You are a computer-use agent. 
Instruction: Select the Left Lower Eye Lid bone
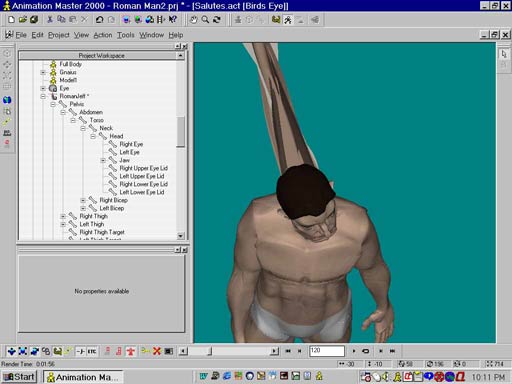coord(142,192)
